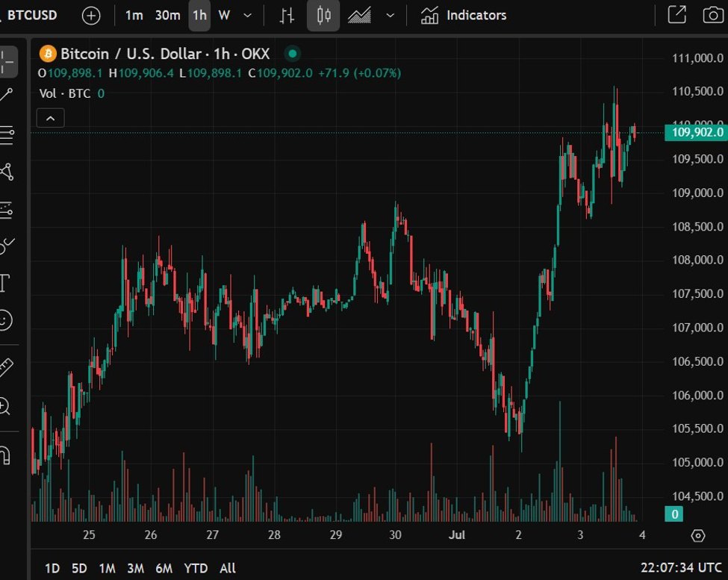The width and height of the screenshot is (728, 580).
Task: Expand the timeframe interval dropdown
Action: [247, 16]
